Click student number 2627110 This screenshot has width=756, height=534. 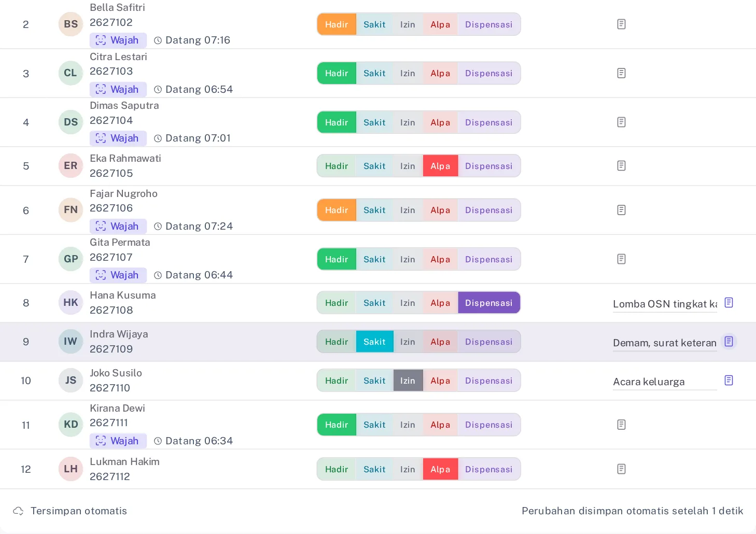tap(110, 388)
